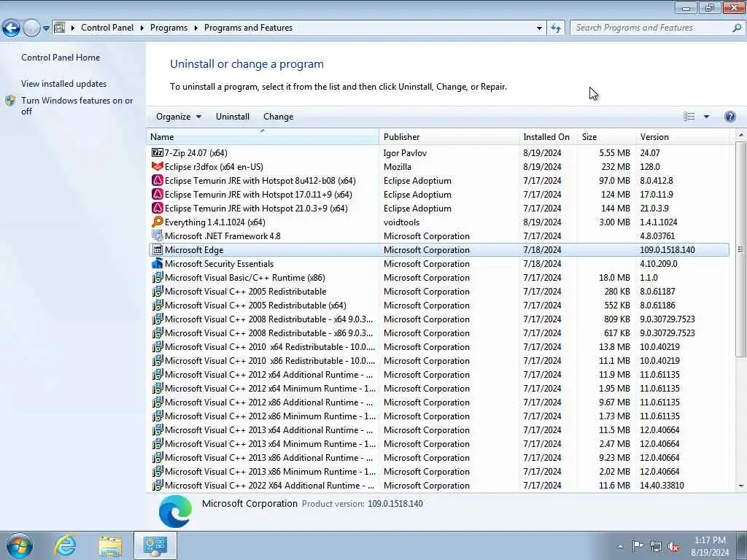Click the Programs and Features breadcrumb
This screenshot has width=747, height=560.
248,28
